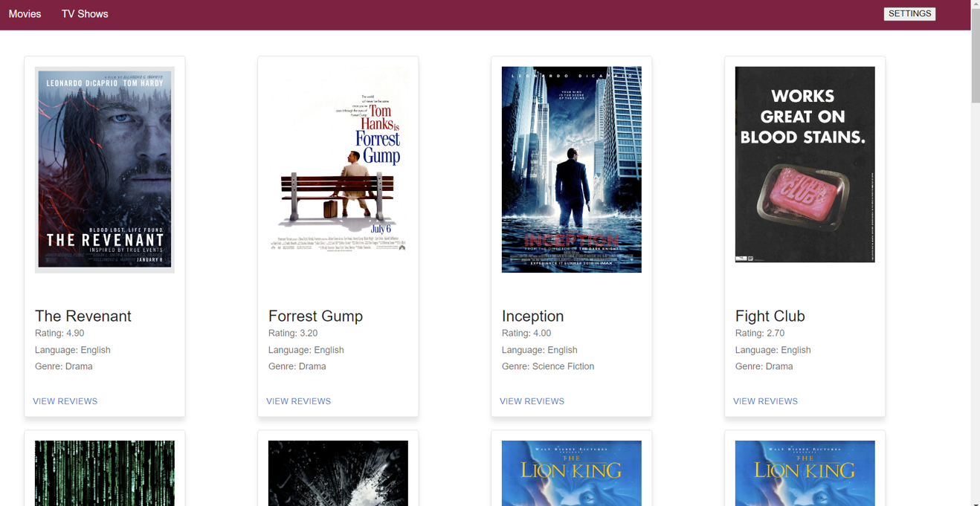This screenshot has width=980, height=506.
Task: Click 'Genre: Drama' on Fight Club card
Action: point(764,366)
